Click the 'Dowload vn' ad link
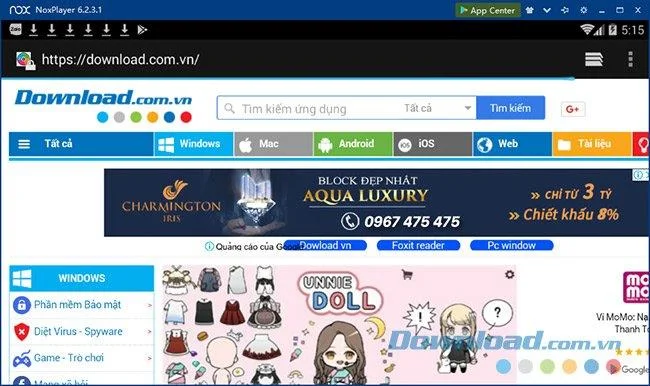This screenshot has width=650, height=386. pos(325,245)
